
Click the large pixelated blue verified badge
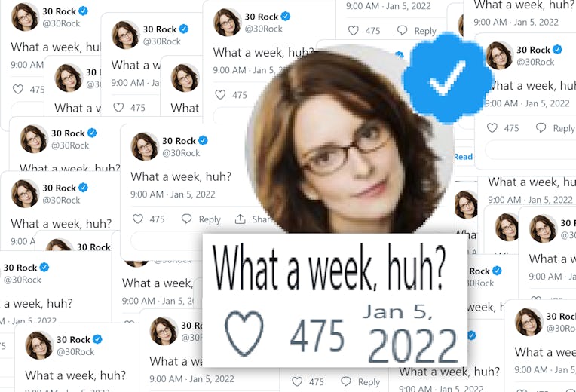(447, 77)
